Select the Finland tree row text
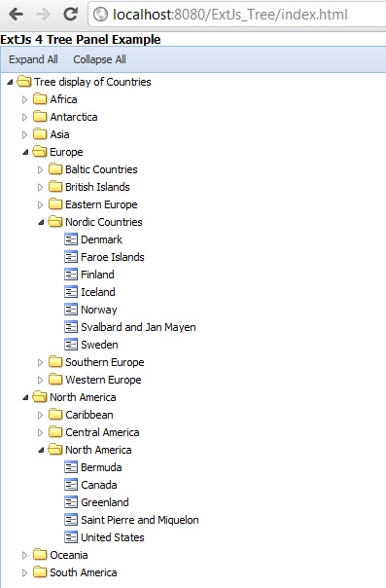Image resolution: width=386 pixels, height=588 pixels. pos(97,275)
